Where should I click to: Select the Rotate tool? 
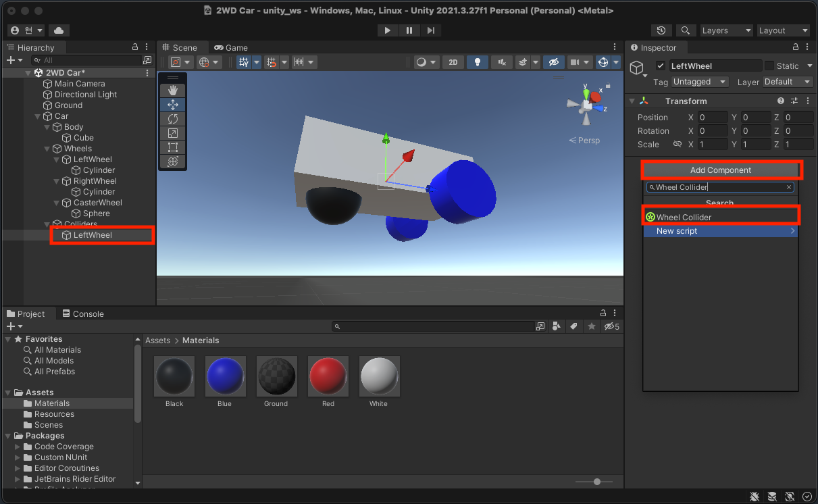[x=172, y=119]
